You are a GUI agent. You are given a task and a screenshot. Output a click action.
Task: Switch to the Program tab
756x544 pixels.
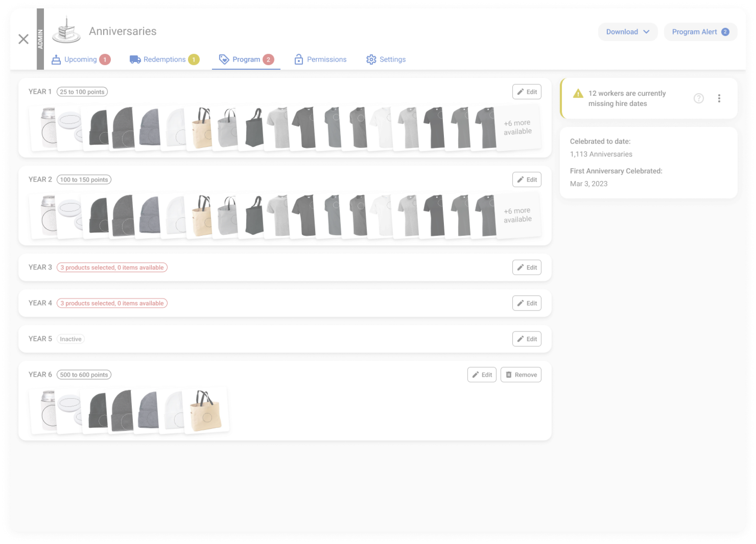click(x=246, y=60)
